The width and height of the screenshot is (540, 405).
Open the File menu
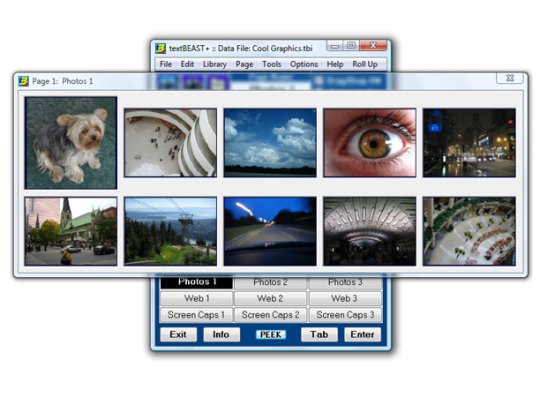tap(166, 64)
